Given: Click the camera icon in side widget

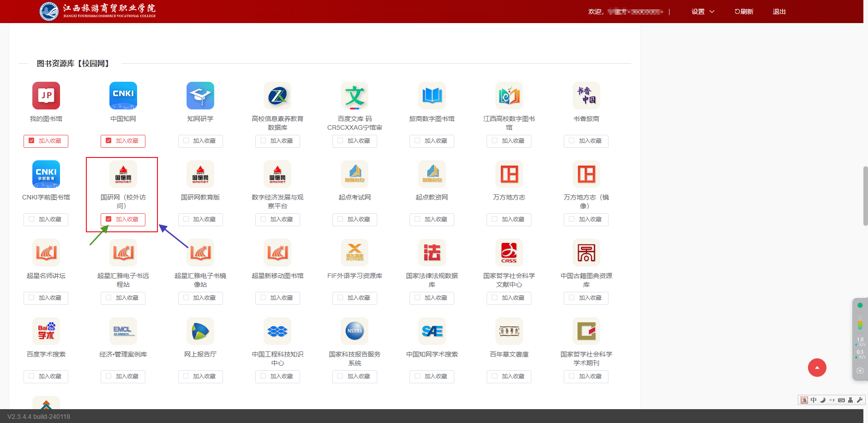Looking at the screenshot, I should 860,370.
